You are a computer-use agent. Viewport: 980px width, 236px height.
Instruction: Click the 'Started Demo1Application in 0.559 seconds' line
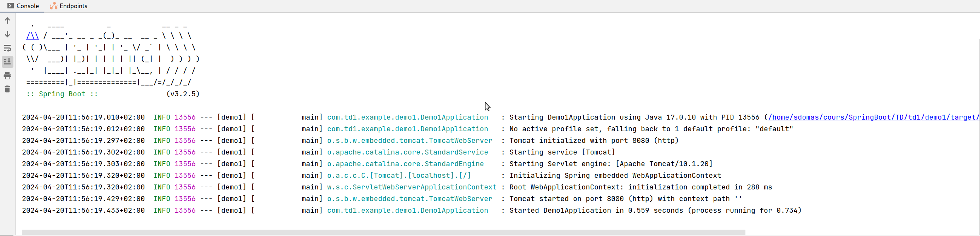655,211
